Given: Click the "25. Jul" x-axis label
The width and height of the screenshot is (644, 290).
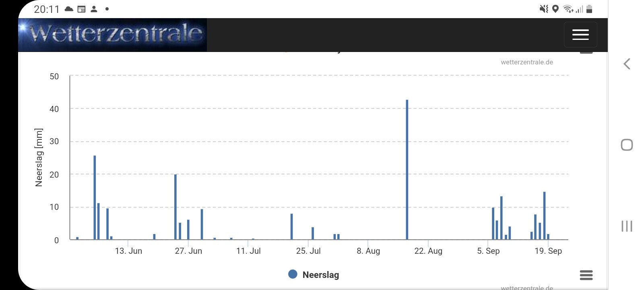Looking at the screenshot, I should point(308,251).
